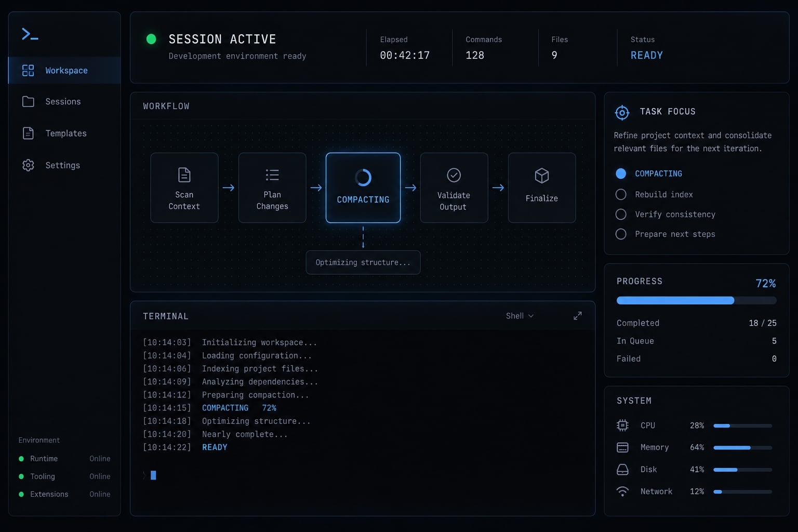Click the elapsed time 00:42:17
Image resolution: width=798 pixels, height=532 pixels.
(x=405, y=55)
